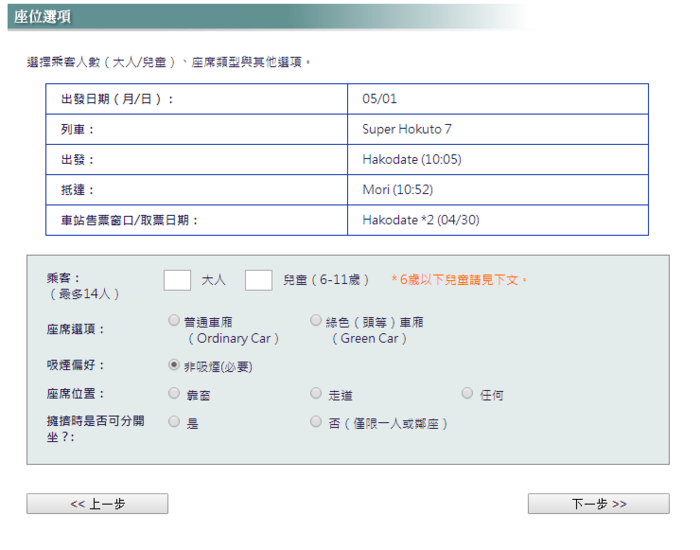Select 是 for sitting separately when crowded
This screenshot has width=700, height=550.
pyautogui.click(x=174, y=422)
